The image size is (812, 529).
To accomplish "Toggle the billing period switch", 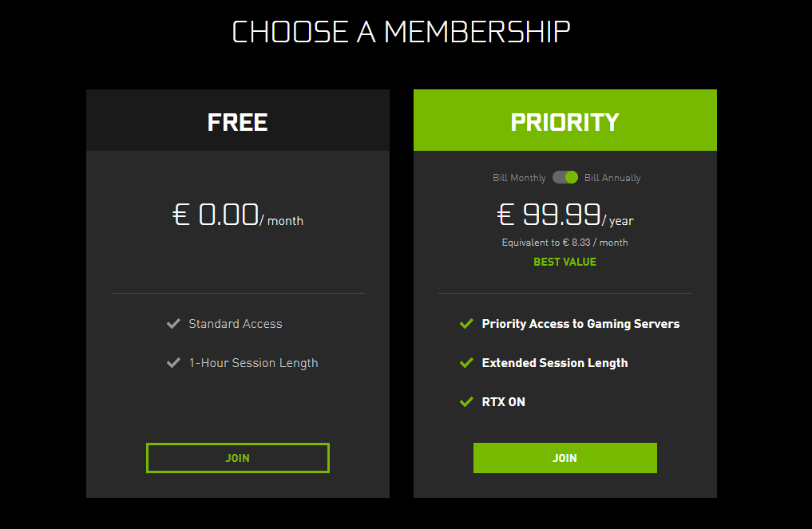I will tap(564, 177).
